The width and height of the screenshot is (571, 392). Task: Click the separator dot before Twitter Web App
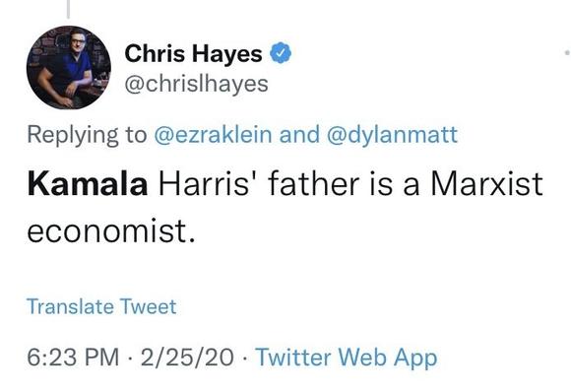tap(244, 358)
